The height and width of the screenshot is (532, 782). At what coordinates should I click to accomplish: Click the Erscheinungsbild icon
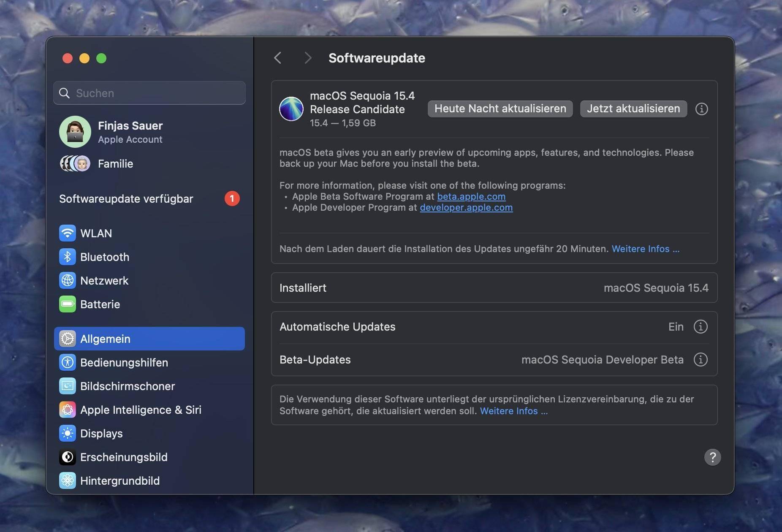(68, 457)
